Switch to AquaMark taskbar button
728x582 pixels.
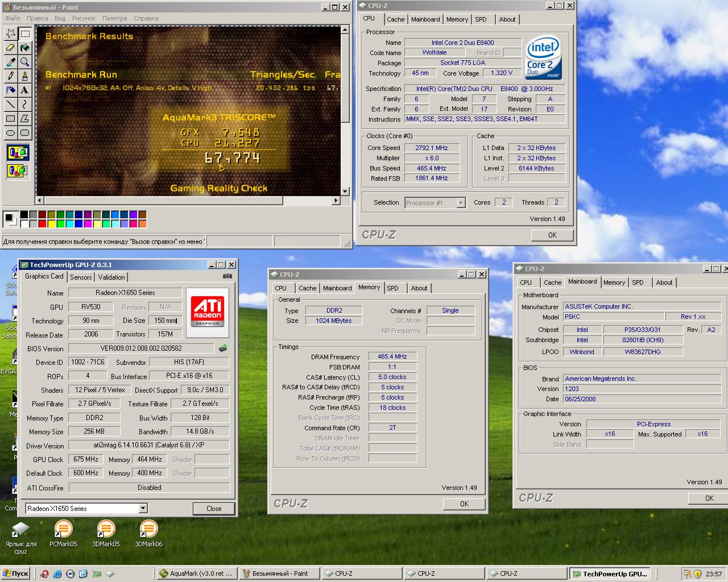click(x=197, y=573)
